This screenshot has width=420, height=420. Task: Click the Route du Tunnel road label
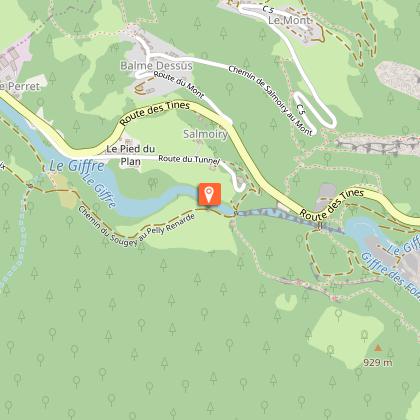(189, 160)
